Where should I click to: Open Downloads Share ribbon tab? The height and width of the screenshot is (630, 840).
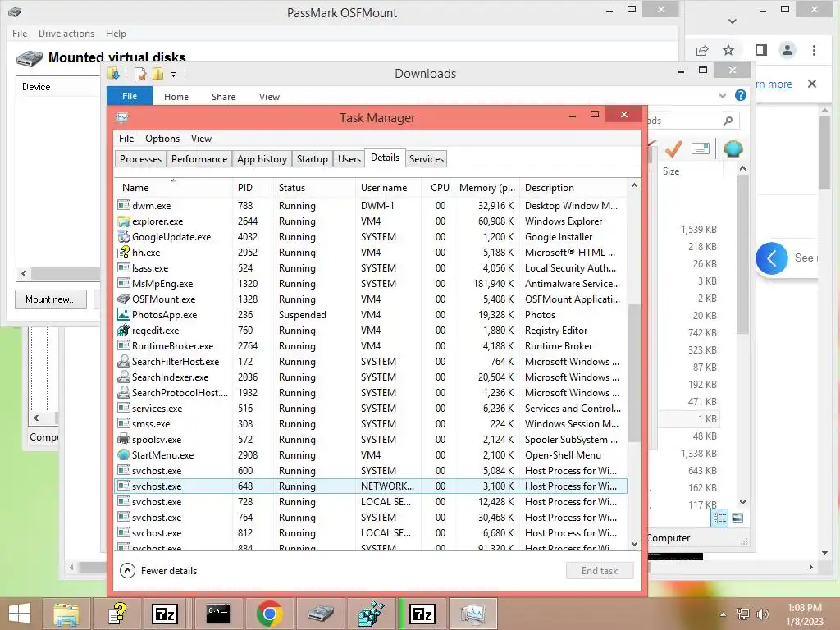(x=223, y=97)
